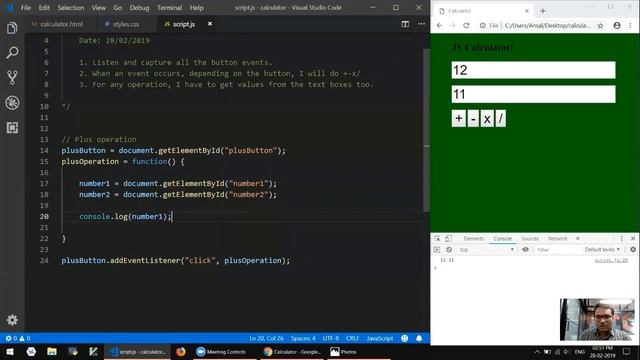The height and width of the screenshot is (360, 640).
Task: Click the multiply x button on the calculator
Action: coord(487,118)
